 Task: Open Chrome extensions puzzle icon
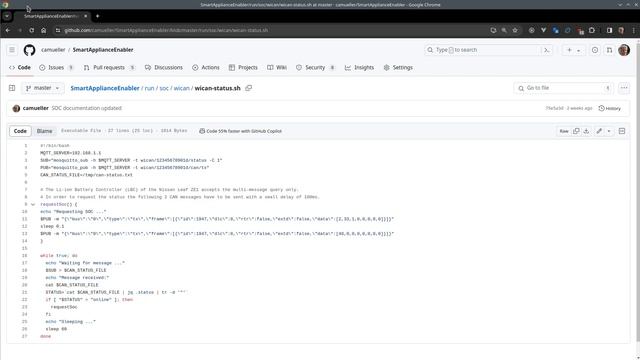591,30
